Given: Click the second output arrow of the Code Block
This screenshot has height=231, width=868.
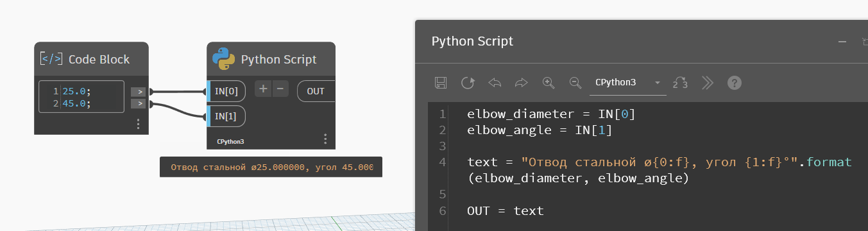Looking at the screenshot, I should coord(138,103).
